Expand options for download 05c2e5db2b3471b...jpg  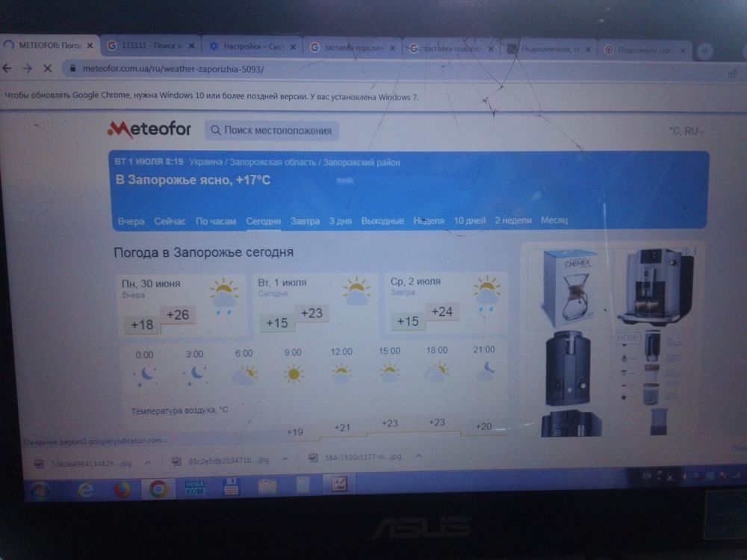[x=285, y=459]
